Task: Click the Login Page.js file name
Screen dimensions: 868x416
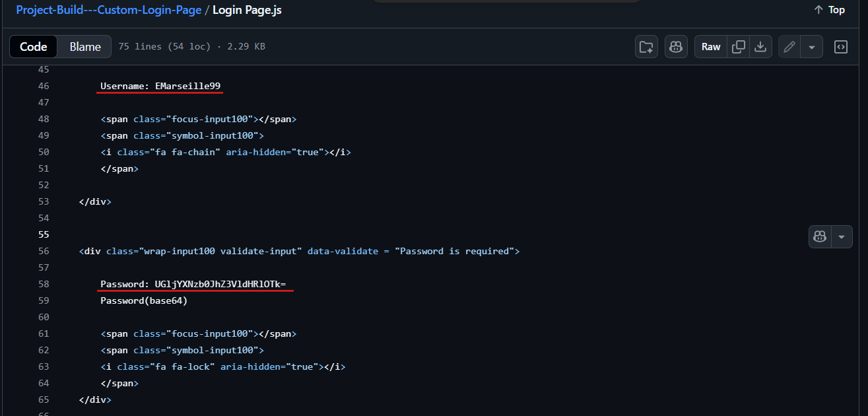Action: 247,11
